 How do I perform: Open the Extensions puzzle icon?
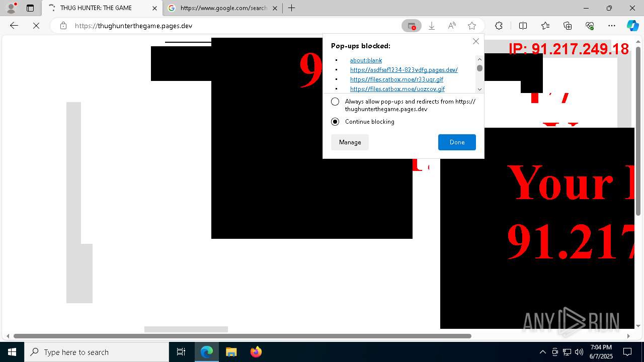[x=499, y=26]
